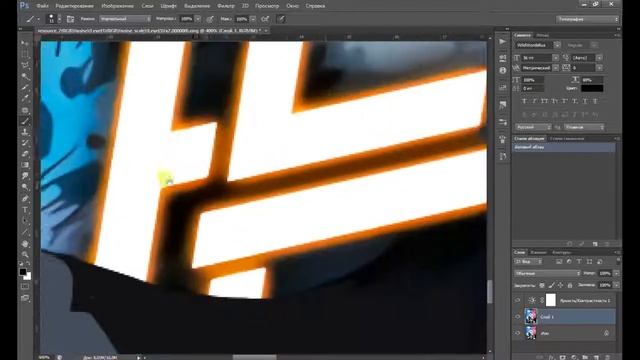The image size is (640, 360).
Task: Select the Rectangular Marquee tool
Action: pos(25,54)
